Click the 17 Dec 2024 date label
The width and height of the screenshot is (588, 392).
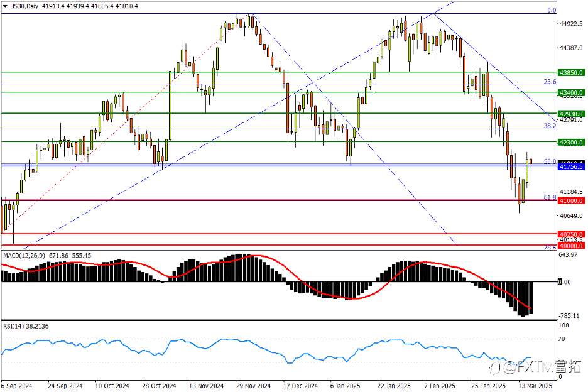300,386
